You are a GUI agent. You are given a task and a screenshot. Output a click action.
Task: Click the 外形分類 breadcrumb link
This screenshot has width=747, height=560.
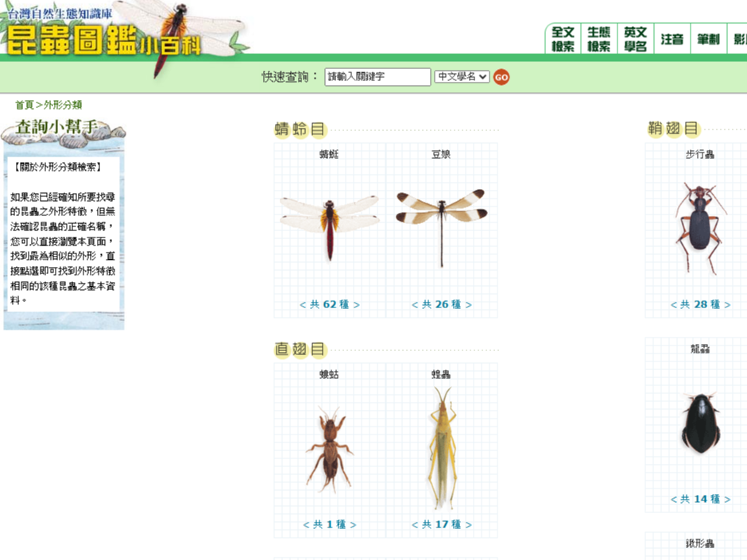(x=63, y=105)
